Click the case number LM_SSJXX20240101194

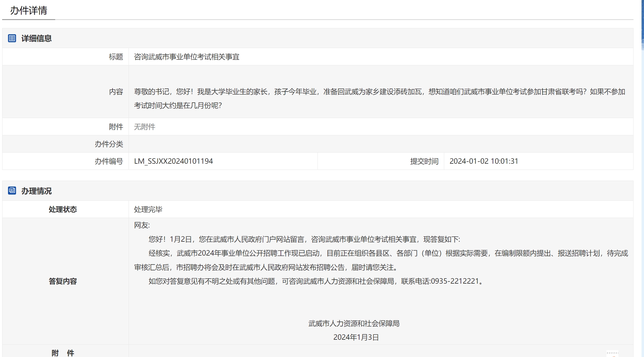173,161
